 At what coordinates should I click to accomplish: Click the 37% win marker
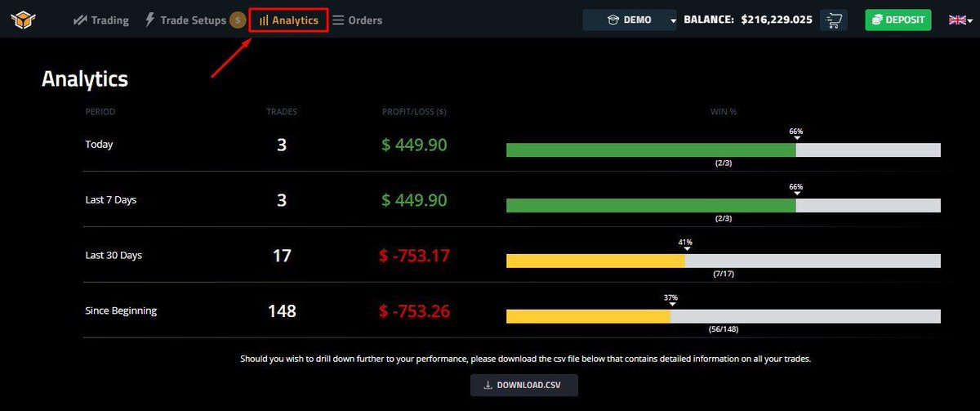[670, 300]
